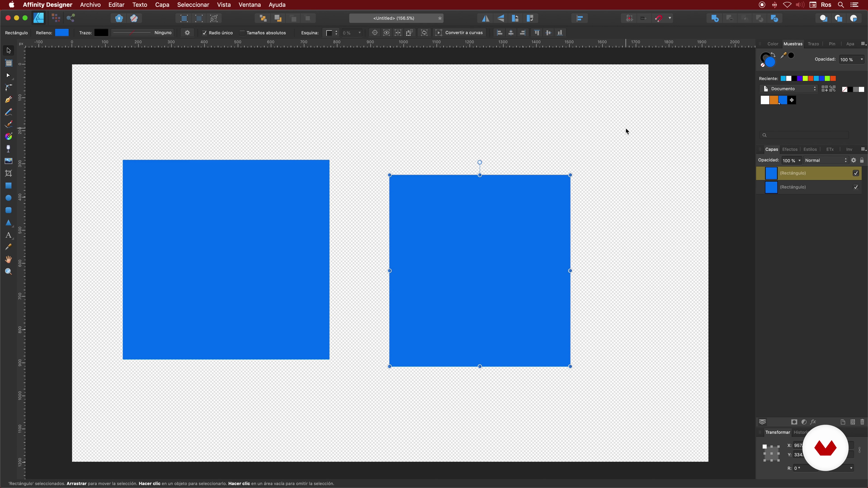The image size is (868, 488).
Task: Open the Archivo menu
Action: [x=90, y=5]
